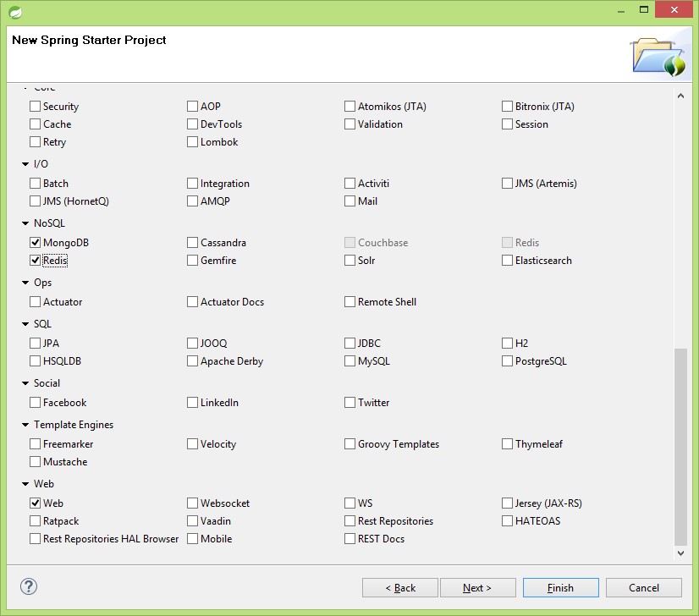Close the dialog with the red X
Image resolution: width=699 pixels, height=616 pixels.
click(674, 9)
